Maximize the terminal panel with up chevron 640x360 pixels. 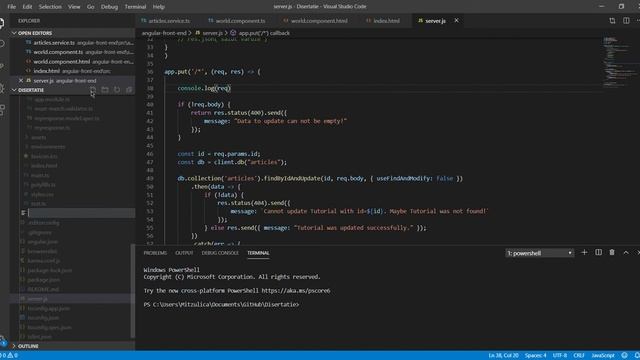pyautogui.click(x=626, y=253)
